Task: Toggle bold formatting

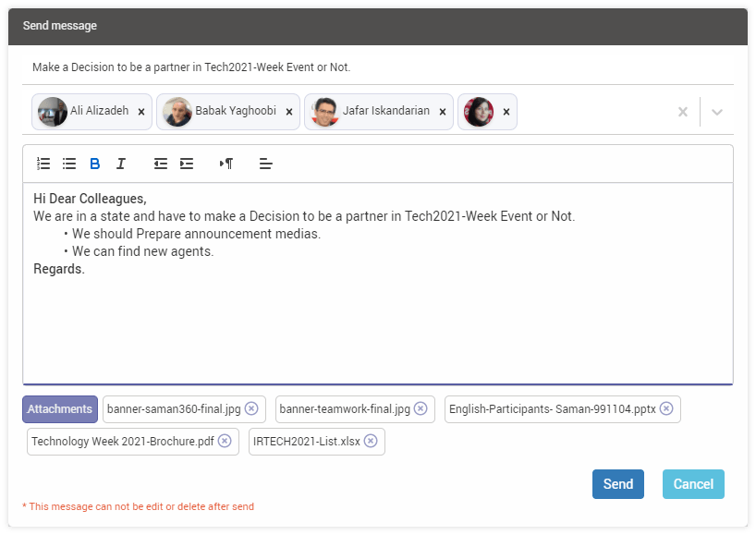Action: pos(95,164)
